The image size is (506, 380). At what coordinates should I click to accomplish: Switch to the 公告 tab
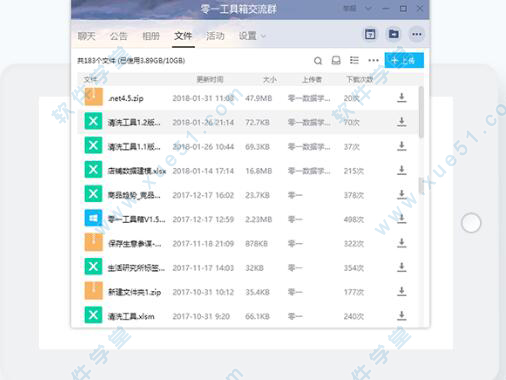pos(119,36)
